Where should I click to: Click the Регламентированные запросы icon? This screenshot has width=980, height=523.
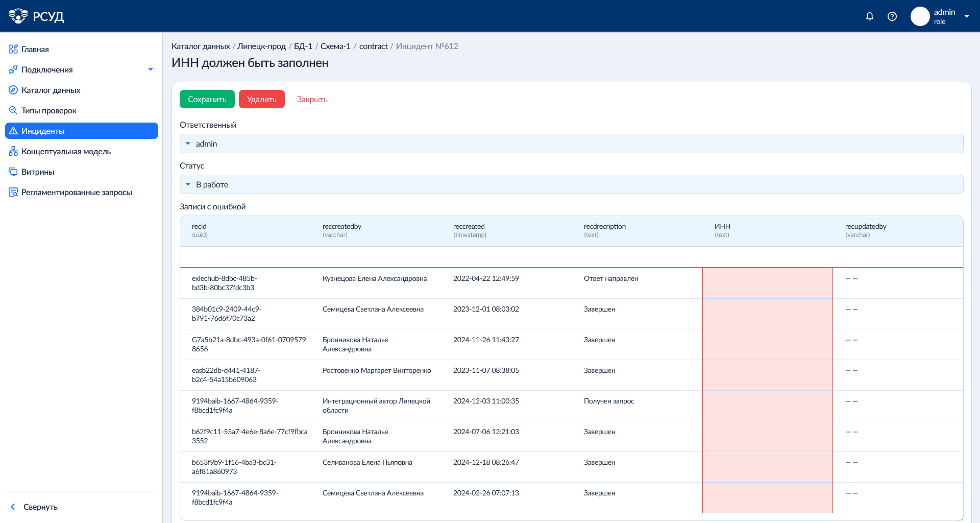13,193
